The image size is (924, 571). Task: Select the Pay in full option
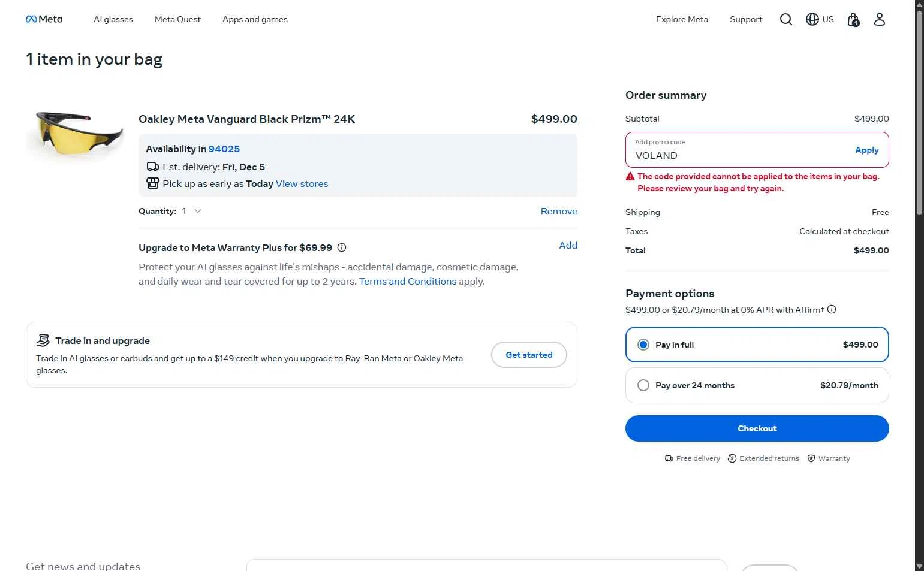[x=643, y=345]
